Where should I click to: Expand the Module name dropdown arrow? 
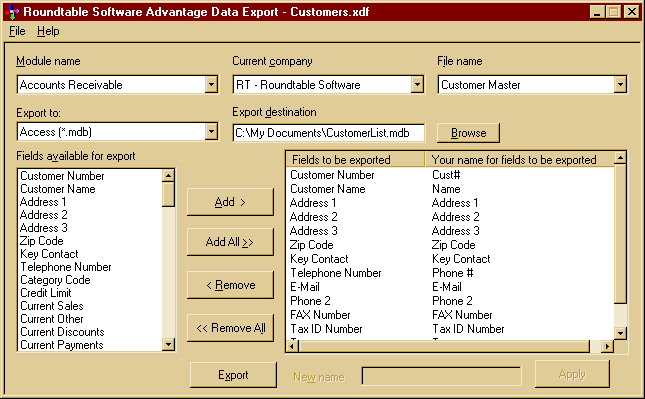(211, 85)
